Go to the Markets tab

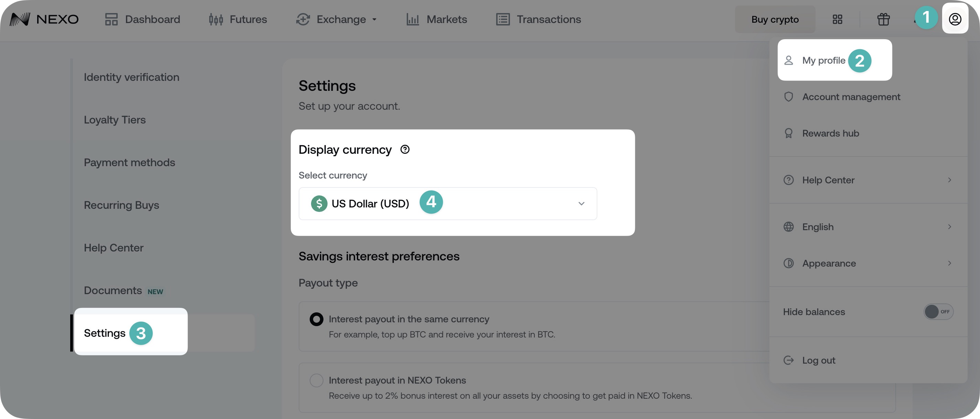[x=437, y=19]
